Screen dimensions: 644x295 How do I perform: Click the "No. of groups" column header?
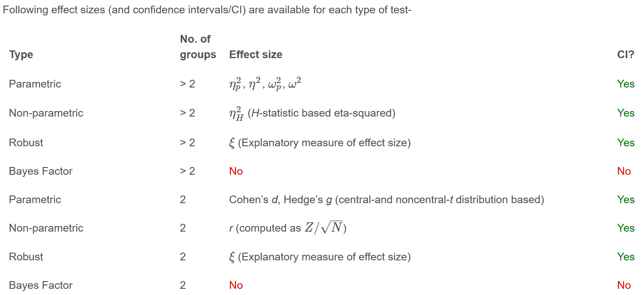point(198,47)
